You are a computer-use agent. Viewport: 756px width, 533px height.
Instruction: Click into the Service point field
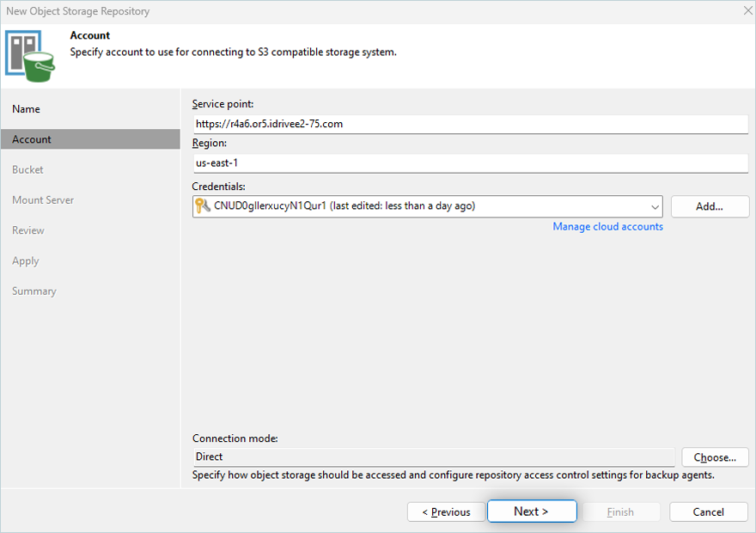(470, 124)
